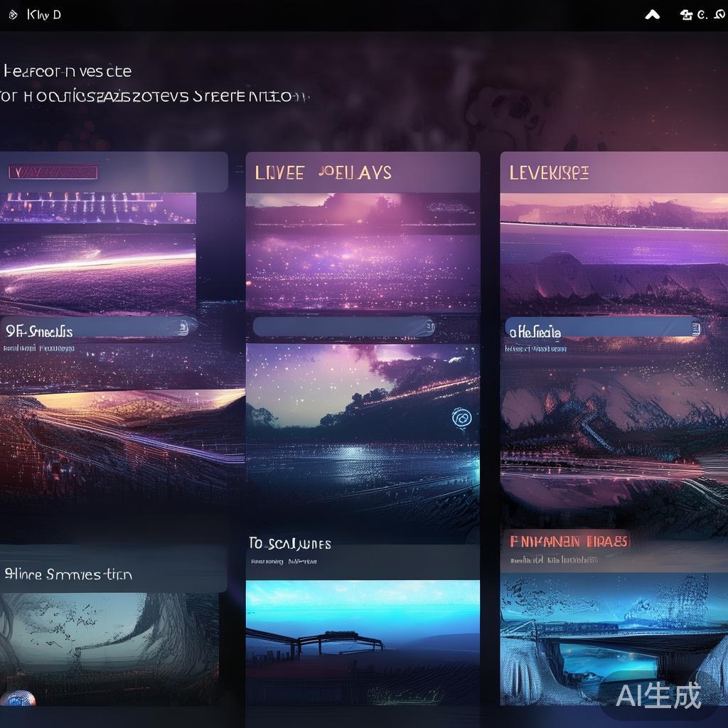Click the circular swirl icon on starry night image
728x728 pixels.
tap(461, 418)
